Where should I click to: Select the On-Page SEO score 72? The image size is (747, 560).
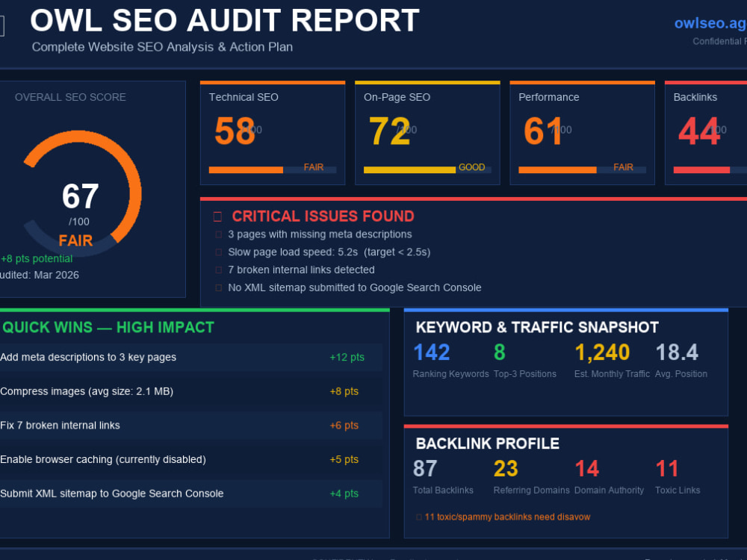coord(389,131)
